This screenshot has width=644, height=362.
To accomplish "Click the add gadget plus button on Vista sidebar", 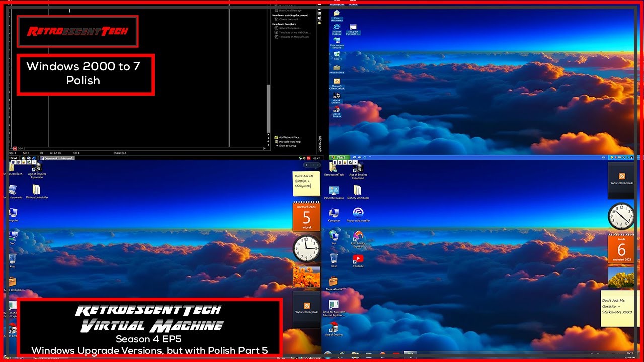I will coord(306,165).
